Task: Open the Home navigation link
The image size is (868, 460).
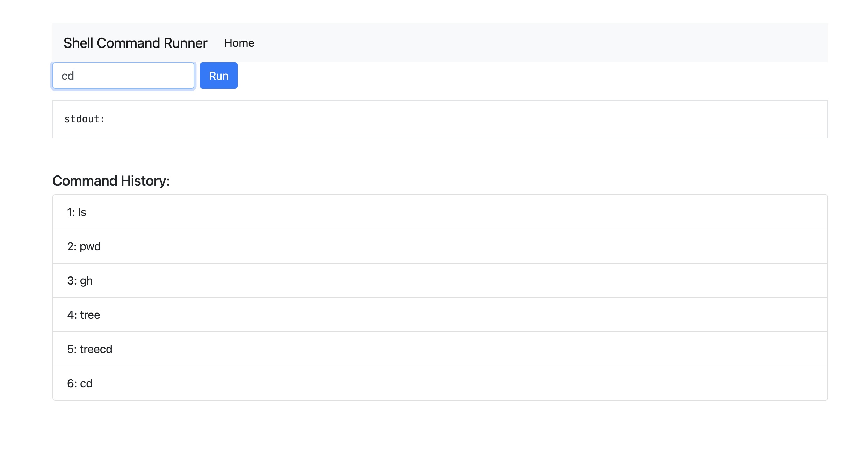Action: click(x=239, y=43)
